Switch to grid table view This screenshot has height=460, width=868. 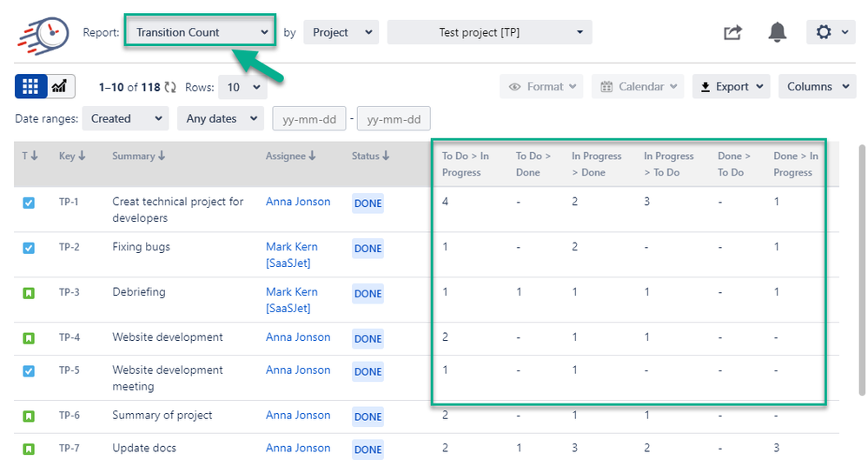tap(30, 86)
